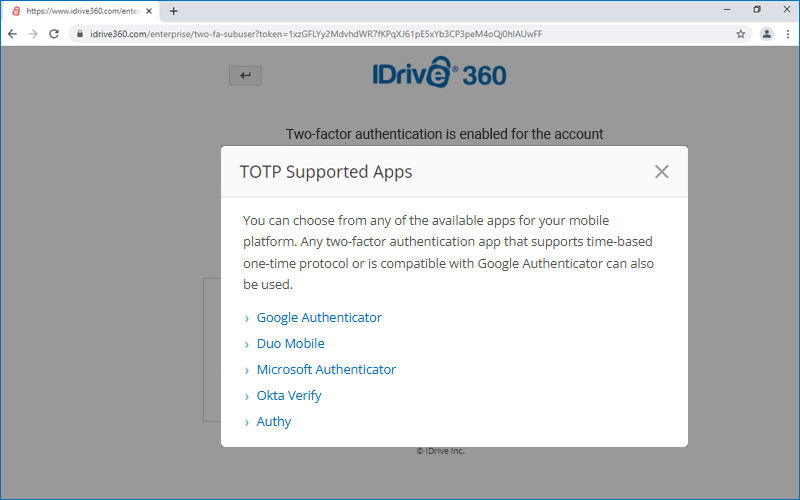This screenshot has height=500, width=800.
Task: View site lock security information
Action: tap(80, 34)
